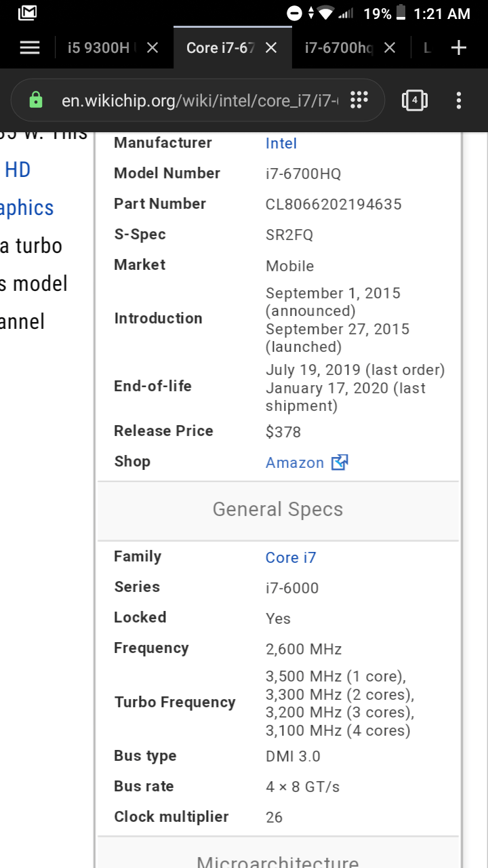This screenshot has height=868, width=488.
Task: Open the tab switcher showing 4 tabs
Action: 414,100
